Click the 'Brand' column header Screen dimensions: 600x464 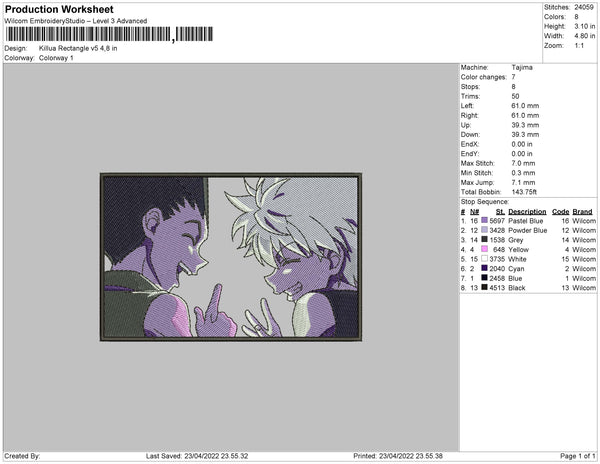(582, 212)
